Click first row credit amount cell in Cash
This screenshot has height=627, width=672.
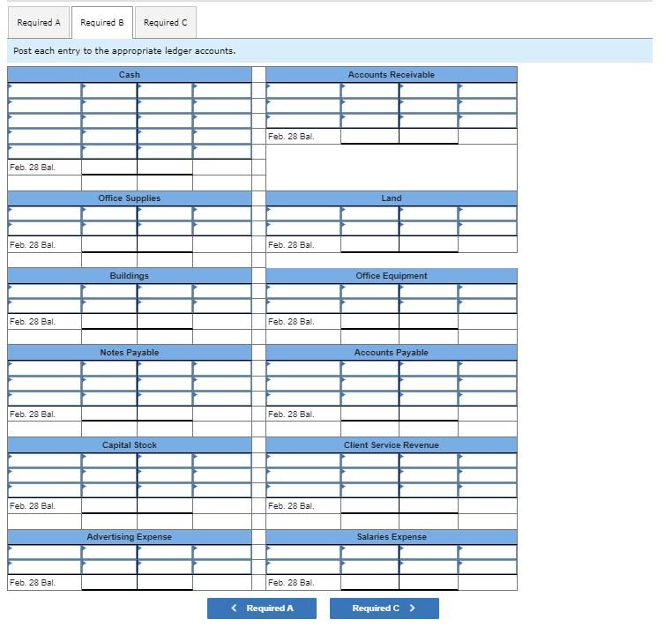(165, 91)
